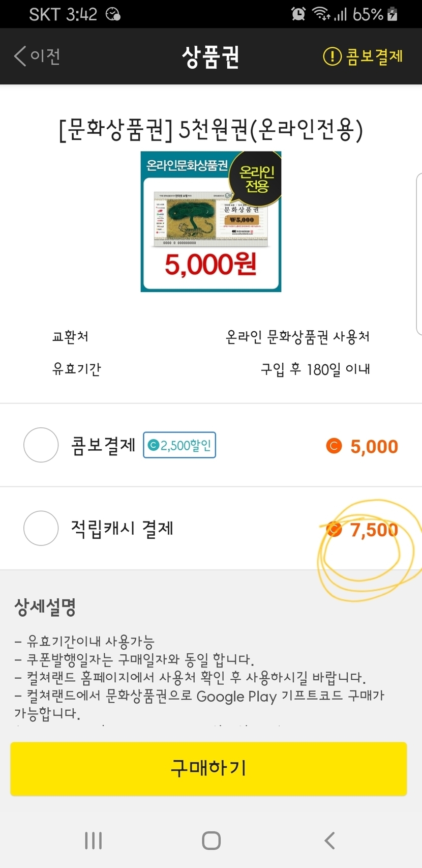The height and width of the screenshot is (868, 422).
Task: Tap the back chevron next to 이전
Action: point(20,56)
